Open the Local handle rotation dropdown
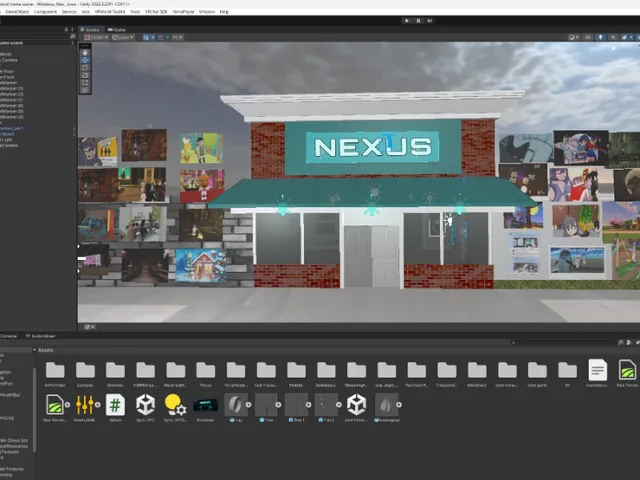 [123, 38]
